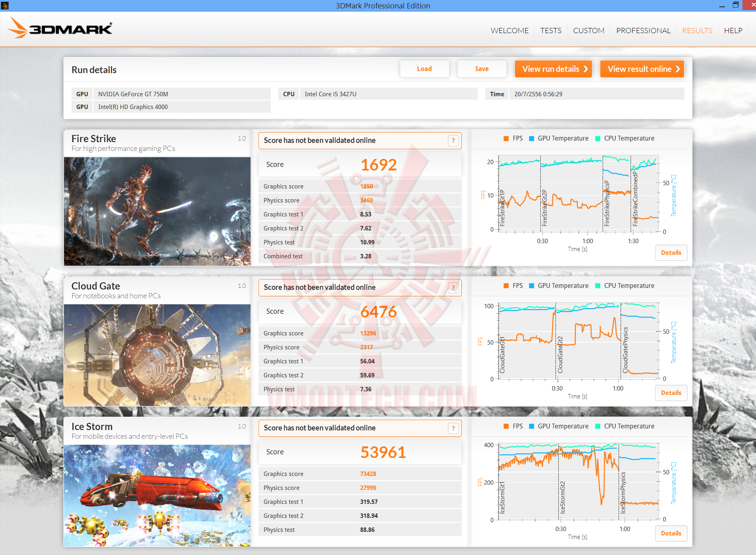
Task: Open Details for Fire Strike chart
Action: pos(671,253)
